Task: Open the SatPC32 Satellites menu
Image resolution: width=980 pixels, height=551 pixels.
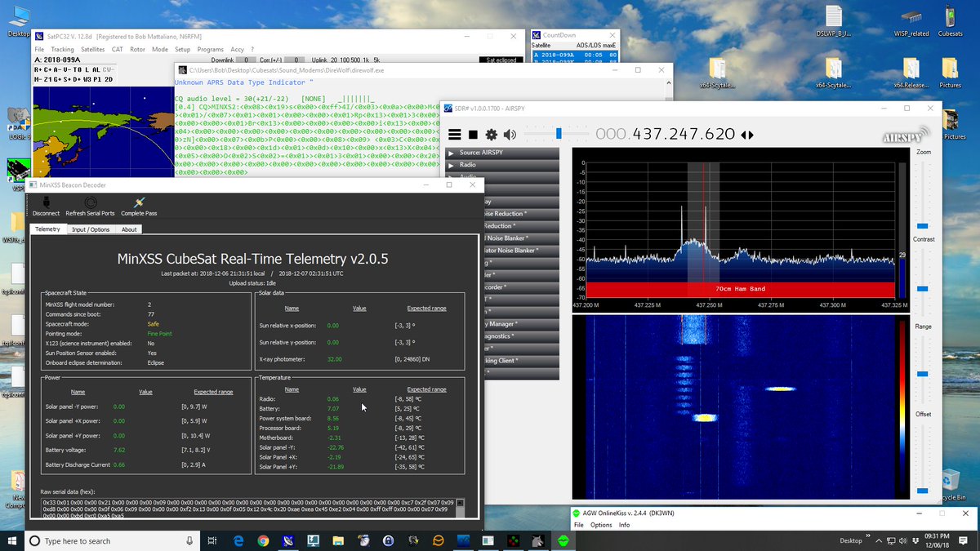Action: click(92, 49)
